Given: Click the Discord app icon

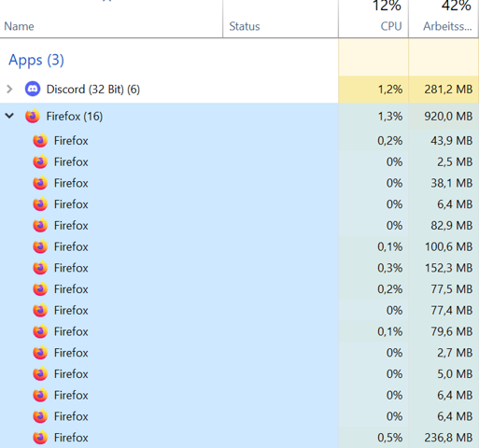Looking at the screenshot, I should [x=33, y=89].
